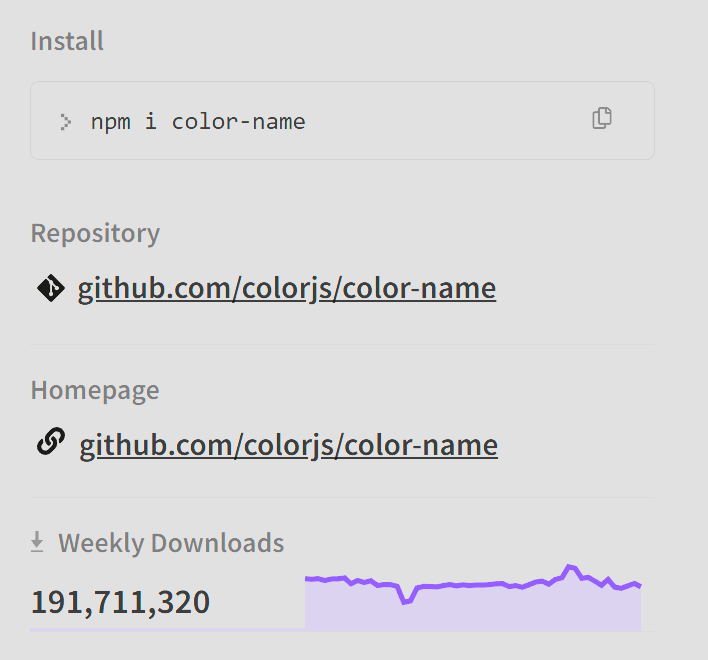Image resolution: width=708 pixels, height=660 pixels.
Task: Click the purple shaded area under the sparkline
Action: point(470,610)
